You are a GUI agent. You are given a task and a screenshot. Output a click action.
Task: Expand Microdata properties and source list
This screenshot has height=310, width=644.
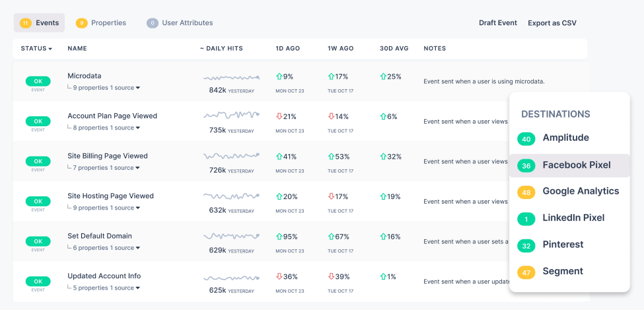[138, 88]
